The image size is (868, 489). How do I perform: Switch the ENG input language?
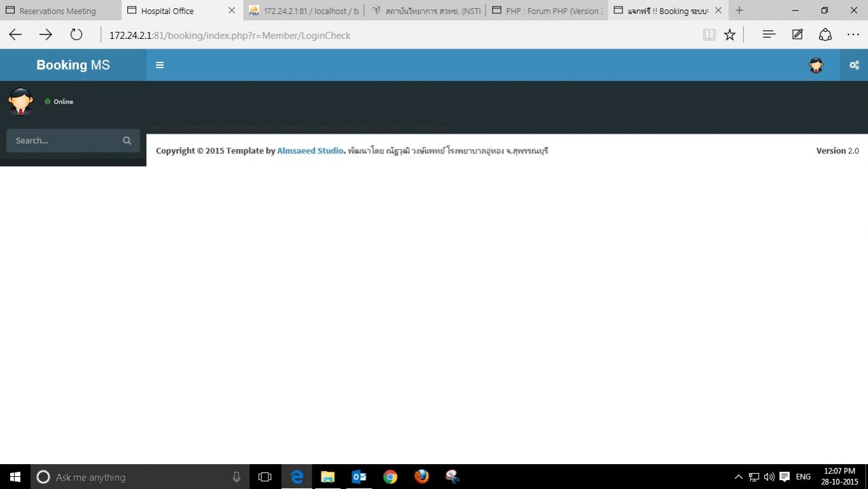pos(803,477)
